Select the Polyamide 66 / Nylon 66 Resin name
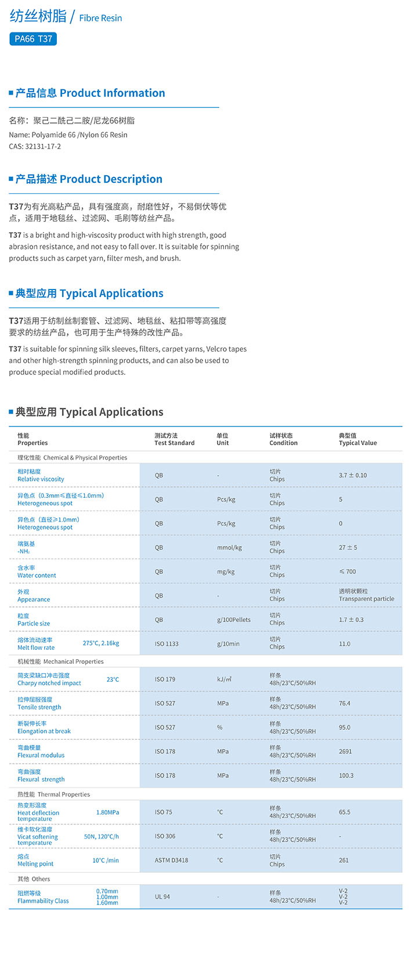The height and width of the screenshot is (980, 412). pos(68,135)
